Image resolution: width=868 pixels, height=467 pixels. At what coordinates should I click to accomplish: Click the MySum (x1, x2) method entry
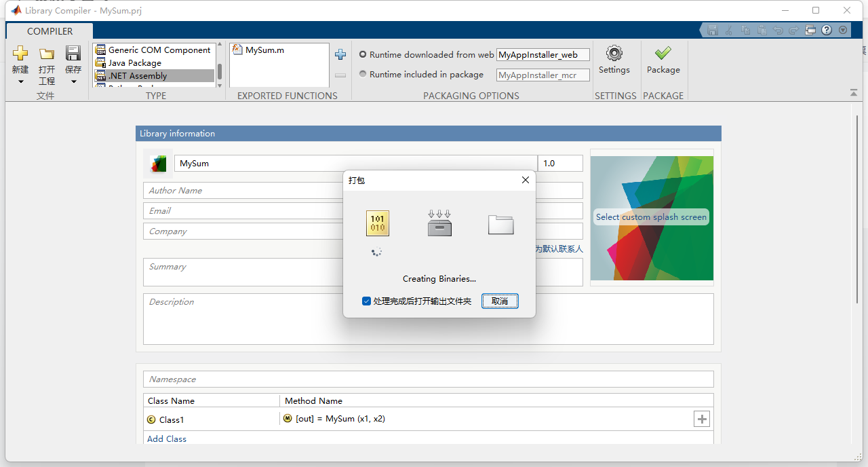tap(334, 419)
